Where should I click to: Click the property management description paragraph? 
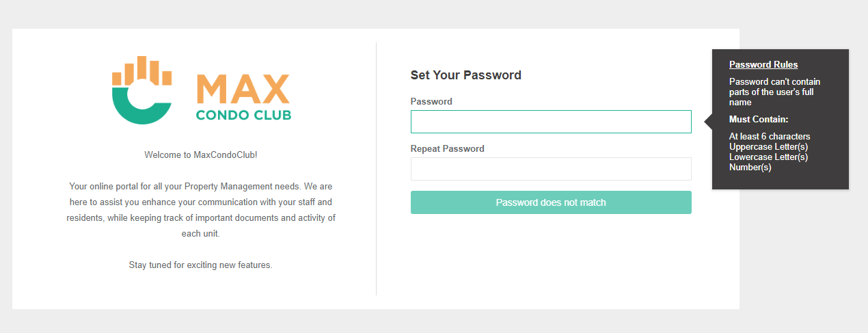[x=200, y=210]
